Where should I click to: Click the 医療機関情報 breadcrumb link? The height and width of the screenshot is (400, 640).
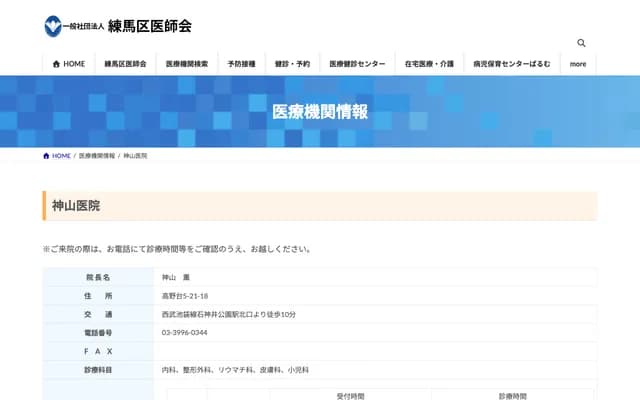pos(97,156)
